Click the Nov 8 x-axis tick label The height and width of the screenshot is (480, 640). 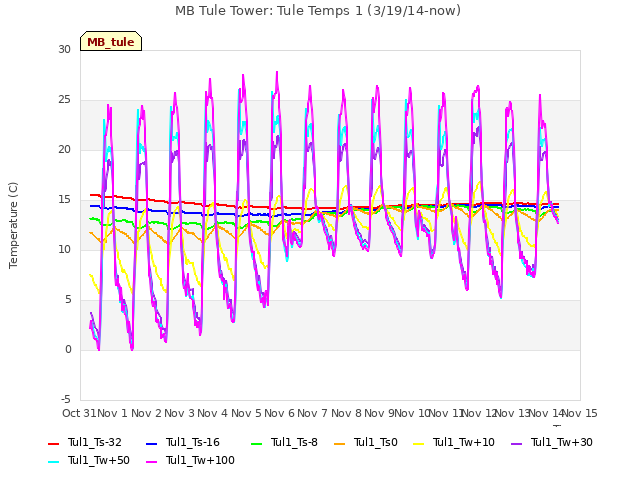[x=346, y=413]
